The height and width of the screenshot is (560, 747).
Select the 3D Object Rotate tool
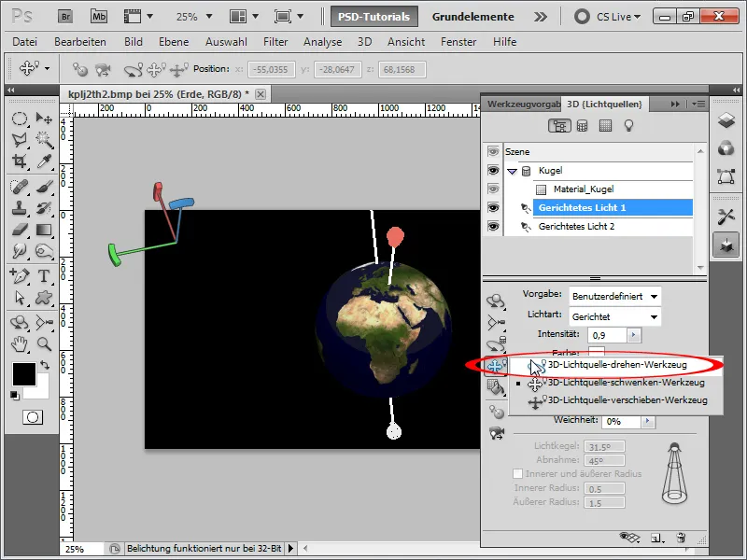(19, 322)
